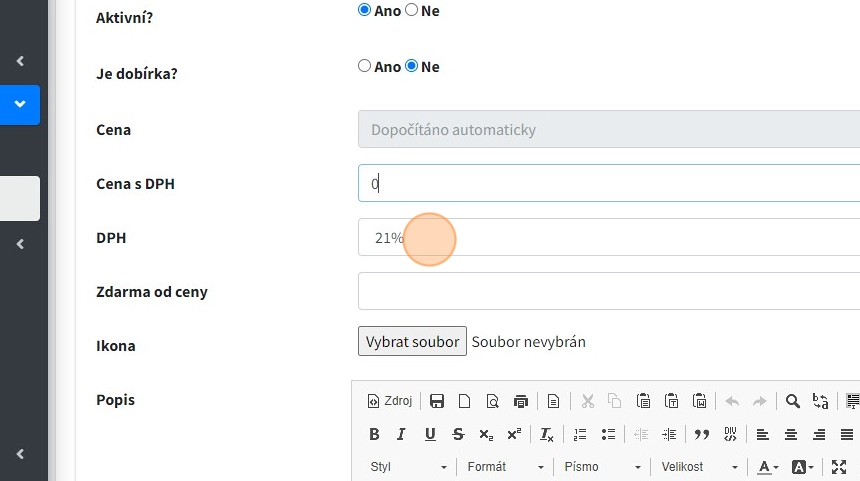Select Ano for Aktivní
860x481 pixels.
point(364,10)
